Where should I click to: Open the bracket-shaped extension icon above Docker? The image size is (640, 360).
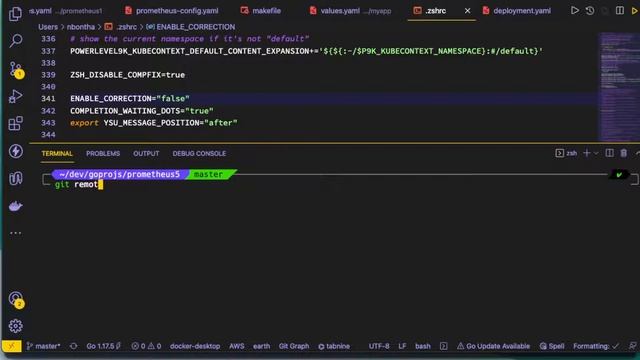click(16, 178)
